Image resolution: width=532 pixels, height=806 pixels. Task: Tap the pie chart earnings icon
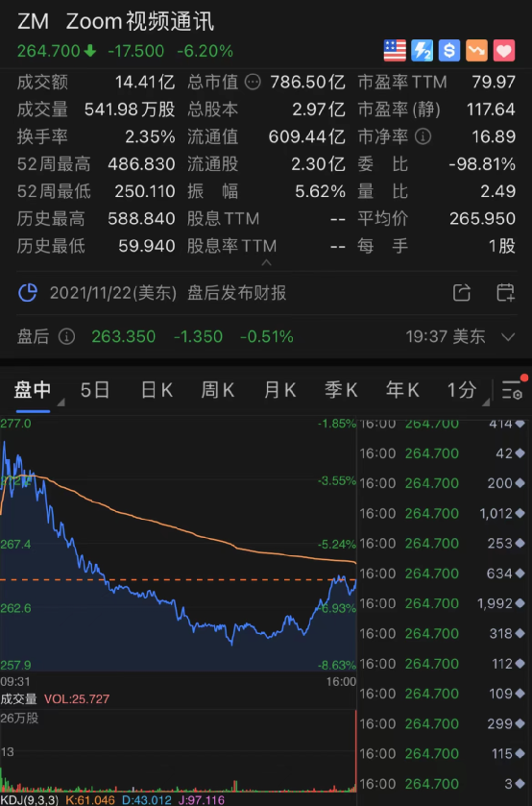[x=28, y=293]
